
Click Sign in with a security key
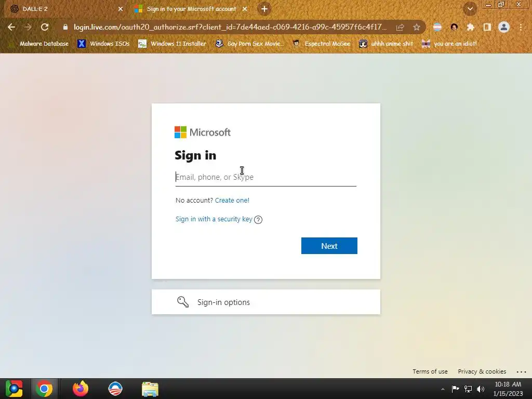coord(214,219)
